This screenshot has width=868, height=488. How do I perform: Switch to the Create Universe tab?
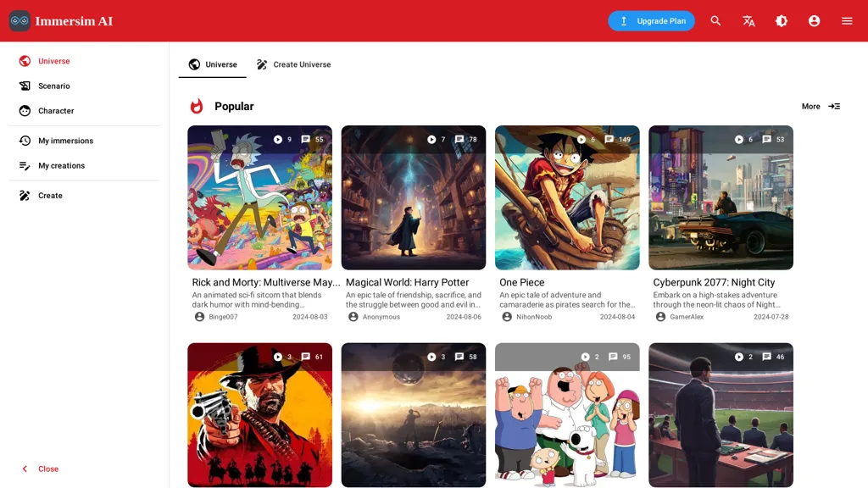pyautogui.click(x=293, y=64)
